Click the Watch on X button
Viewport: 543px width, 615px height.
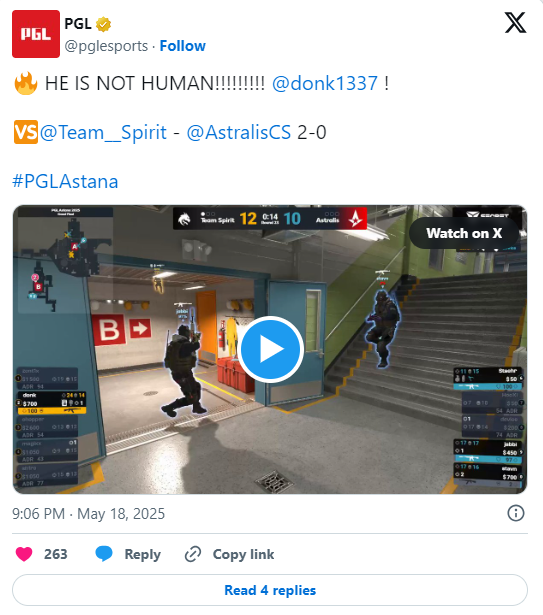coord(464,233)
